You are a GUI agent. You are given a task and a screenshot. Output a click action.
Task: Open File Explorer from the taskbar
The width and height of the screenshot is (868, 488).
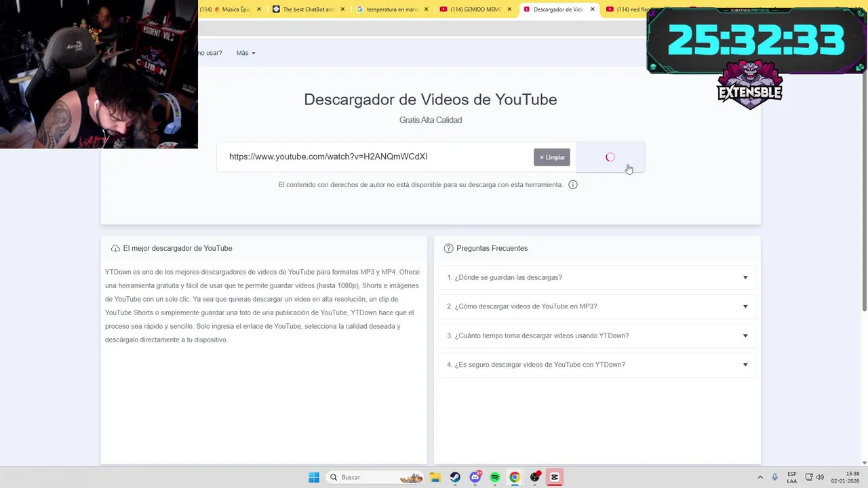[x=435, y=477]
